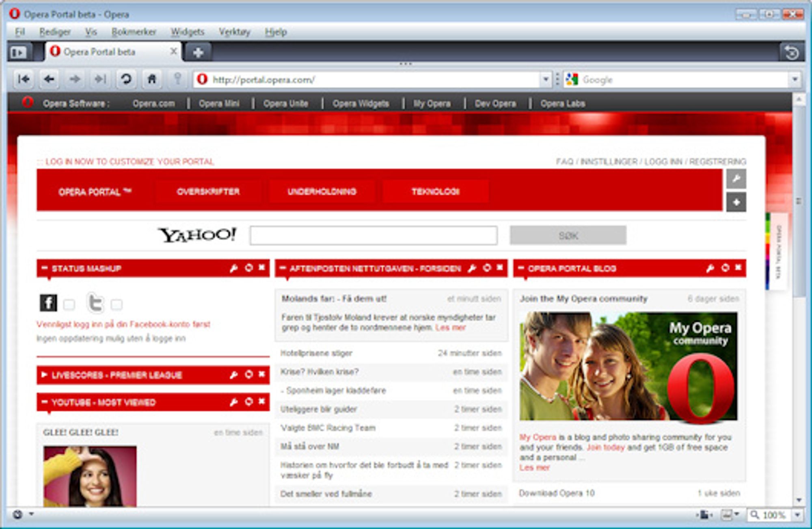Screen dimensions: 812x529
Task: Click the LOGG INN link
Action: 663,162
